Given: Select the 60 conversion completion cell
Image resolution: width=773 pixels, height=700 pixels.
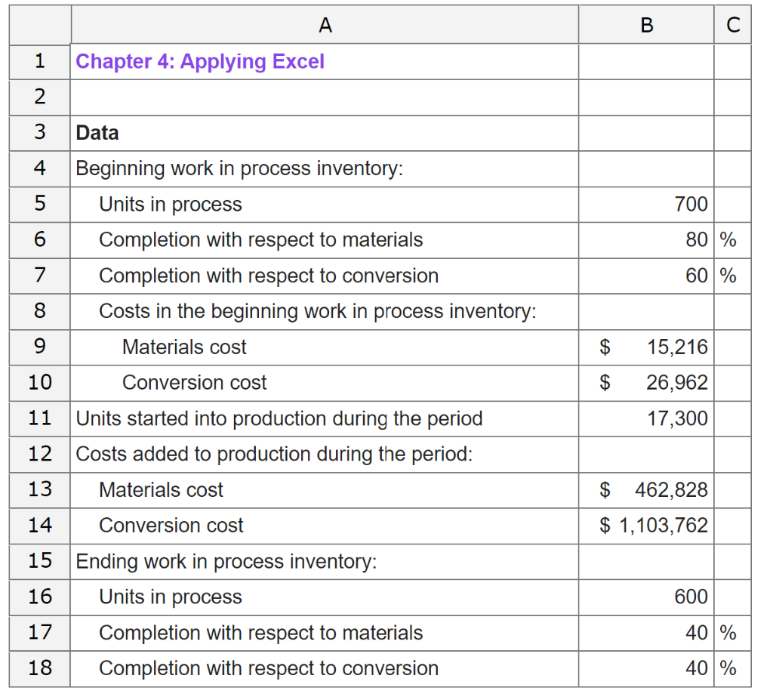Looking at the screenshot, I should [646, 276].
